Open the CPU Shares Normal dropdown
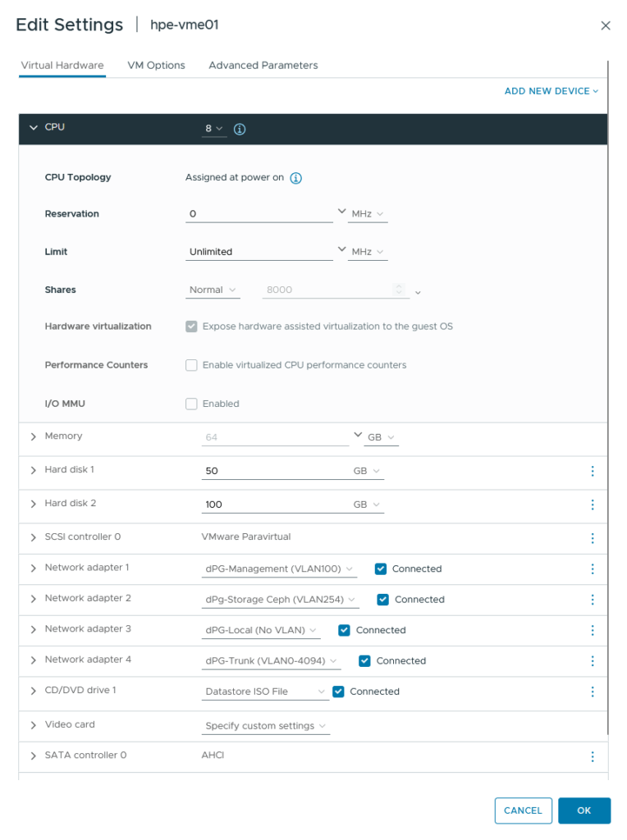Image resolution: width=627 pixels, height=840 pixels. [x=212, y=290]
